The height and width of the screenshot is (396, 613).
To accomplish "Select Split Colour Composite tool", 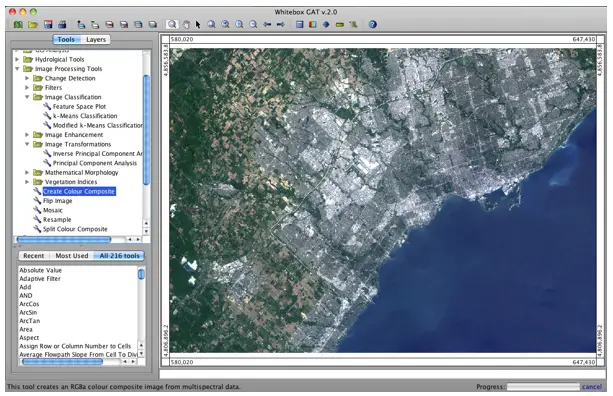I will (x=75, y=229).
